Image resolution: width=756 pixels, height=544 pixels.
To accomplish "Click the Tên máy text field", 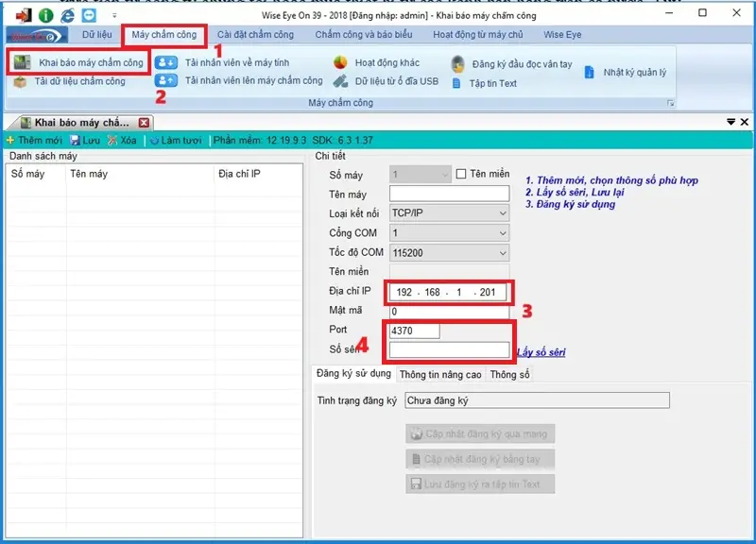I will (x=449, y=194).
